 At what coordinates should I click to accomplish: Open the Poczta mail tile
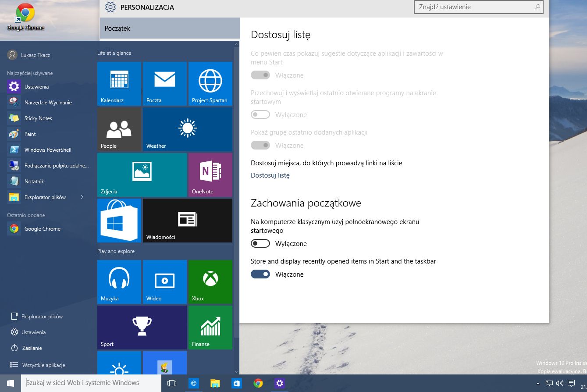tap(165, 84)
